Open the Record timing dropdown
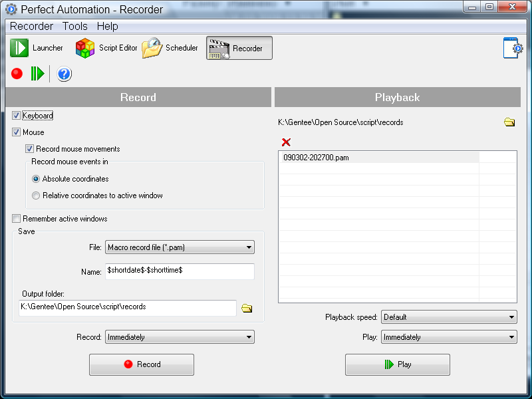The height and width of the screenshot is (399, 532). pos(180,337)
